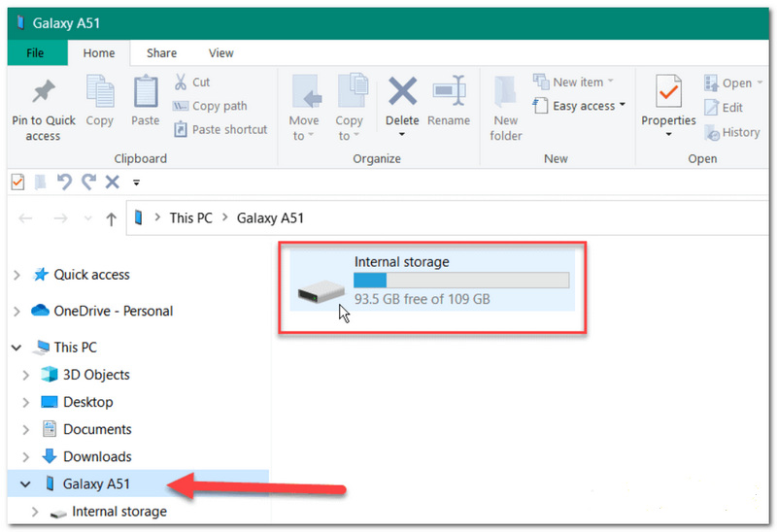Screen dimensions: 777x532
Task: Click the Forward navigation arrow
Action: (60, 218)
